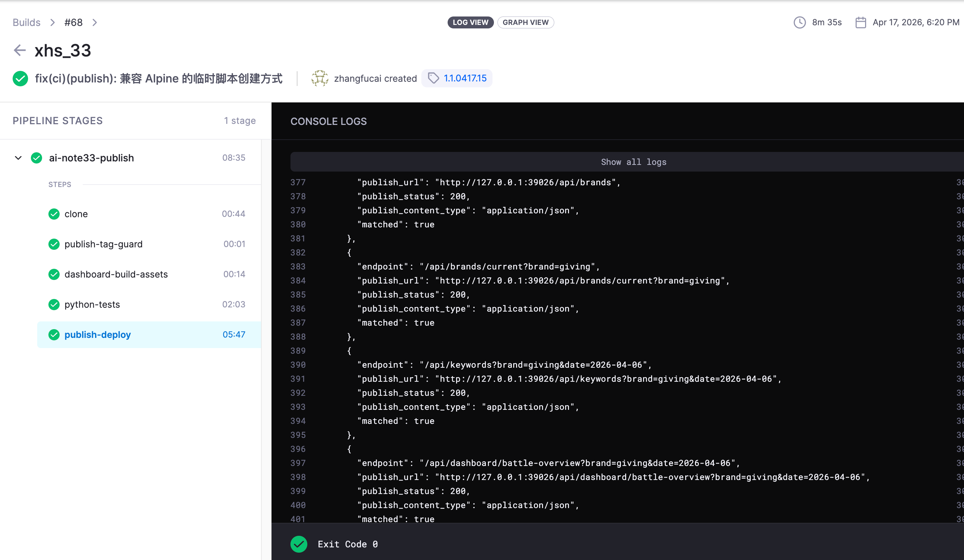The height and width of the screenshot is (560, 964).
Task: Click the chevron after Builds breadcrumb
Action: coord(52,22)
